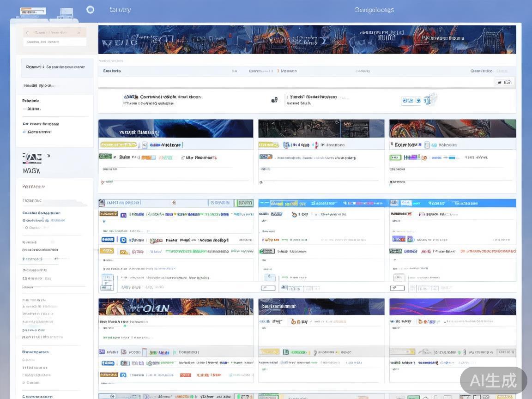Click the small dark icon in the middle of the featured row
Viewport: 532px width, 399px height.
[274, 100]
